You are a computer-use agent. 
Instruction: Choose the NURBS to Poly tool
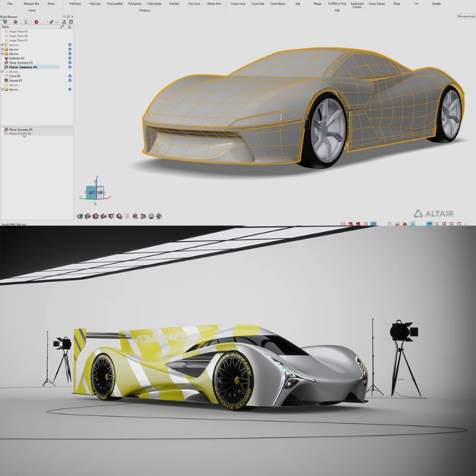338,4
